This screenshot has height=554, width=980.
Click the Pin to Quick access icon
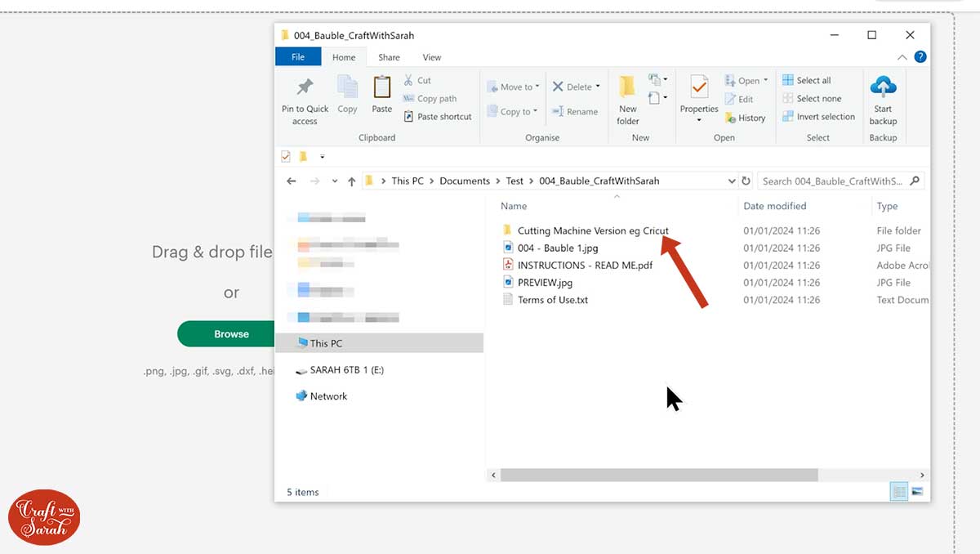point(305,88)
